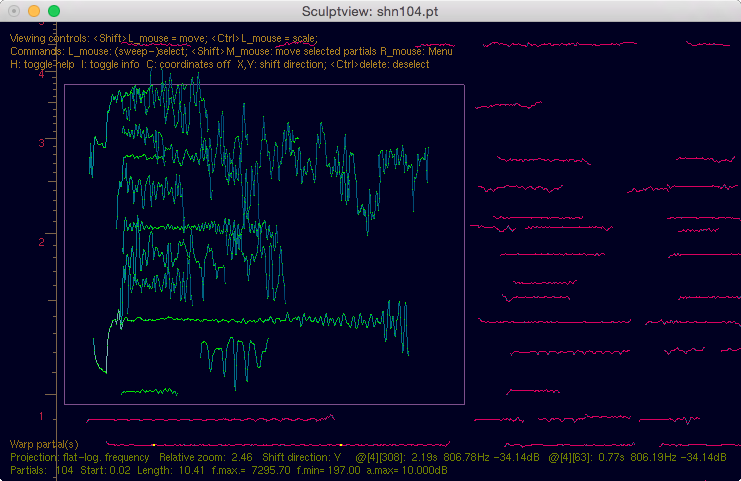Click the yellow minimize window button
This screenshot has width=741, height=481.
34,10
